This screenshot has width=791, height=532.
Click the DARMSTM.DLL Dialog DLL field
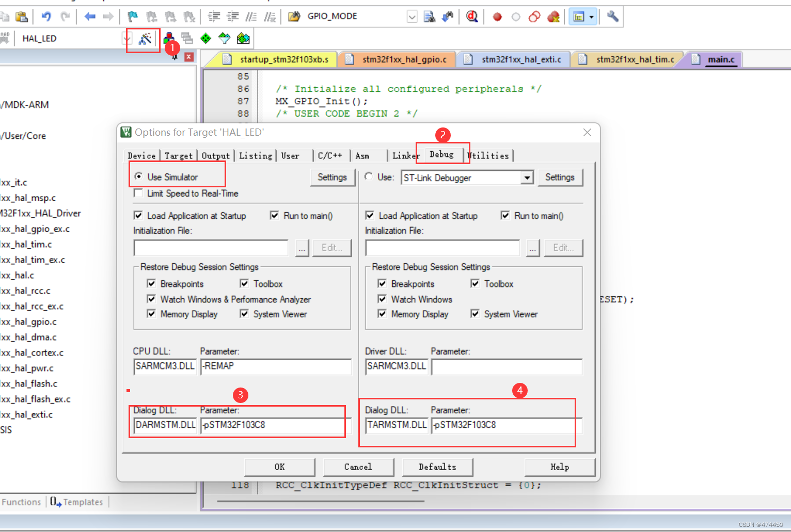click(165, 425)
